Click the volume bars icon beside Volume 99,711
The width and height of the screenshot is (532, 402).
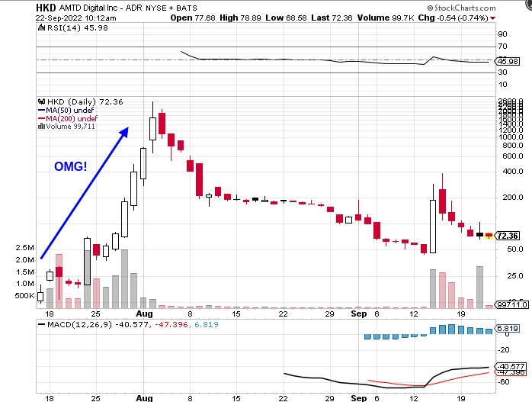coord(41,127)
